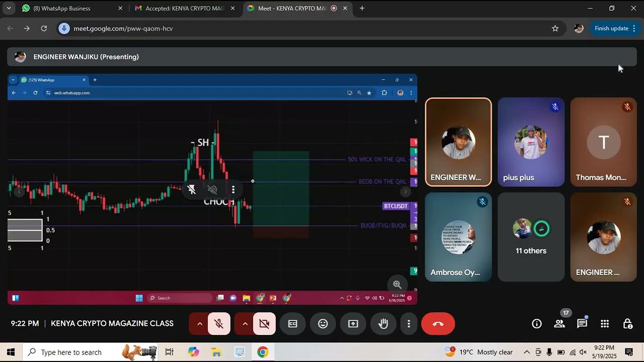Select Thomas Mon... participant tile

[x=604, y=142]
